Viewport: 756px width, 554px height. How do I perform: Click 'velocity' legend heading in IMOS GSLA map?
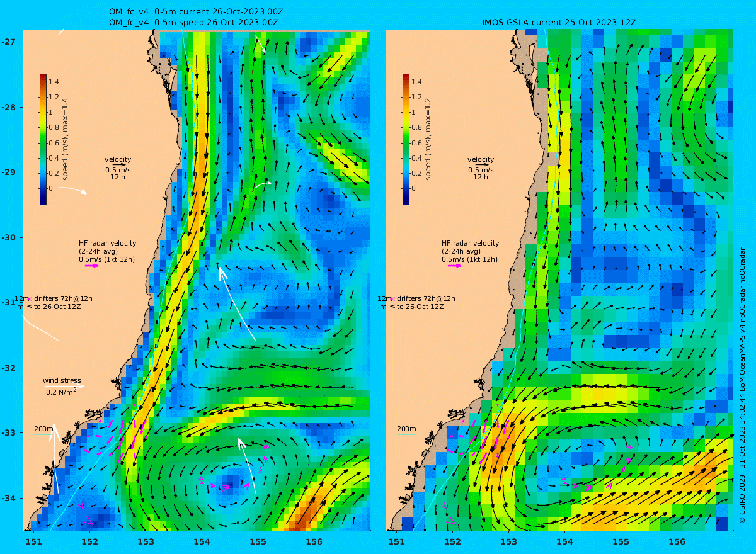click(481, 159)
